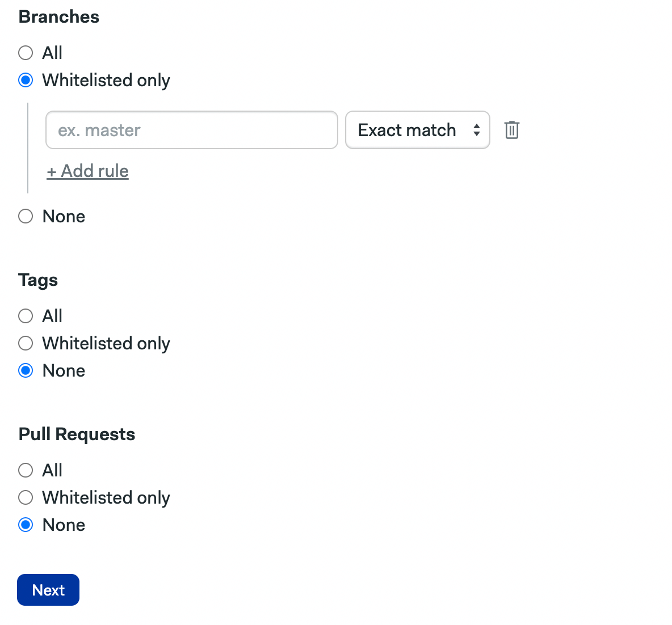Enable Whitelisted only for Tags
The height and width of the screenshot is (625, 672).
(25, 343)
